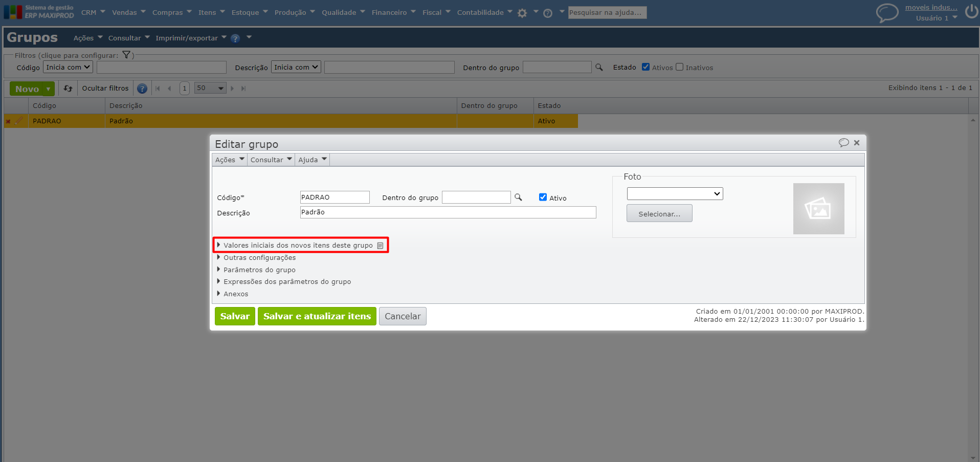
Task: Go to first page of results
Action: (158, 89)
